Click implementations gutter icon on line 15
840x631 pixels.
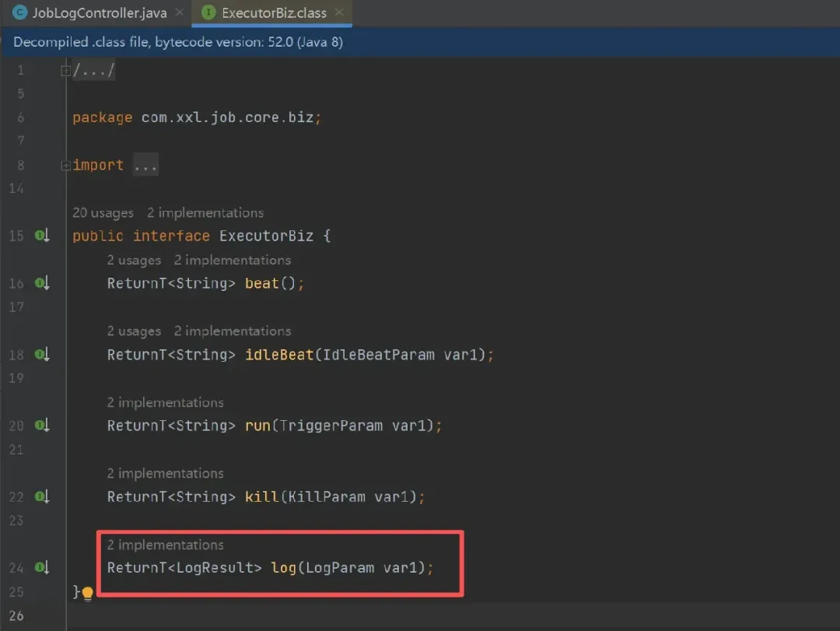(x=42, y=236)
